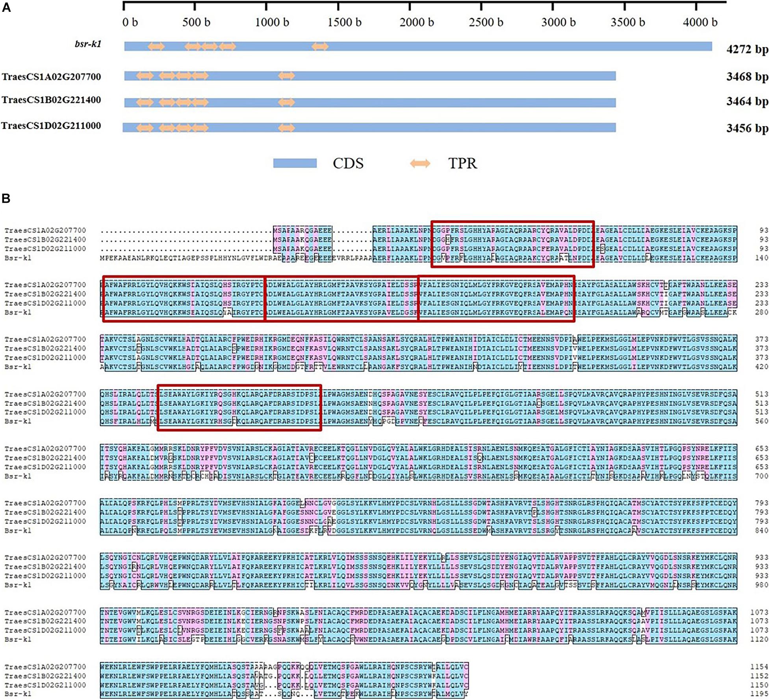Click the panel "A" label
770x700 pixels.
click(x=6, y=8)
